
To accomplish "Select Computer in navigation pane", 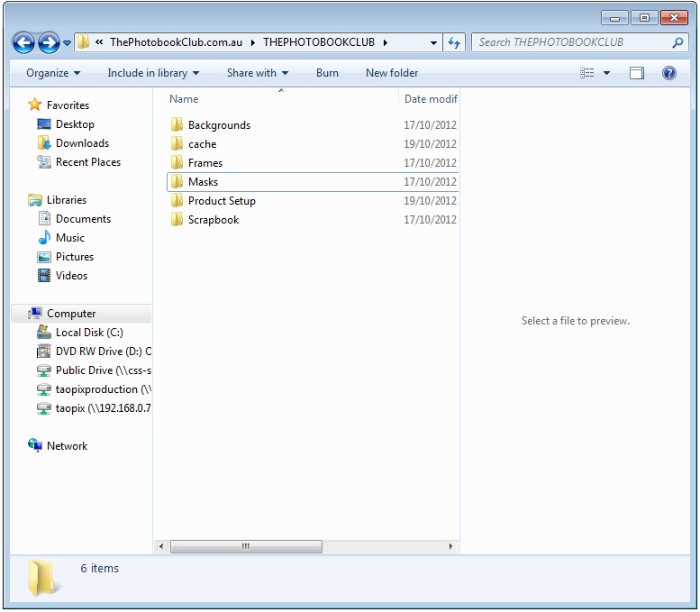I will coord(71,314).
